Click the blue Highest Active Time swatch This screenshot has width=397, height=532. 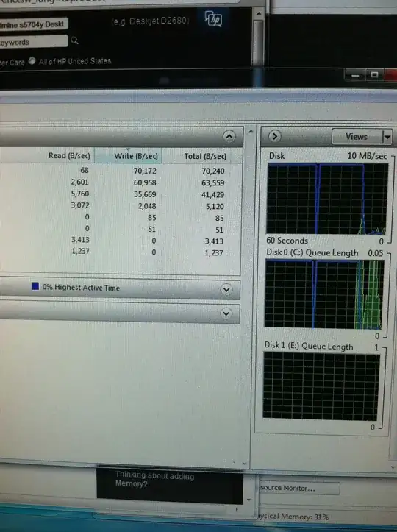[35, 286]
